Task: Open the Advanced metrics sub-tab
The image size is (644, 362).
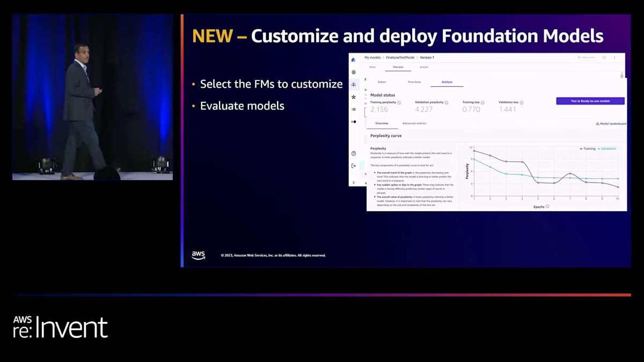Action: (414, 123)
